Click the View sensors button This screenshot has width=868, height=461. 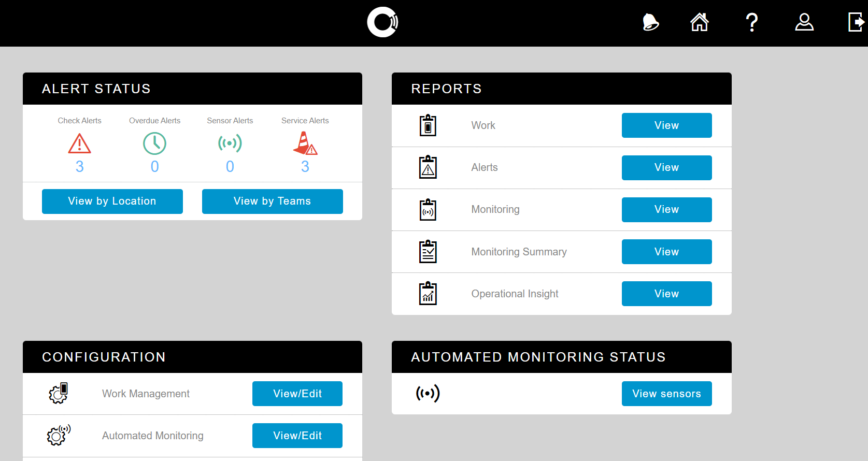tap(666, 394)
